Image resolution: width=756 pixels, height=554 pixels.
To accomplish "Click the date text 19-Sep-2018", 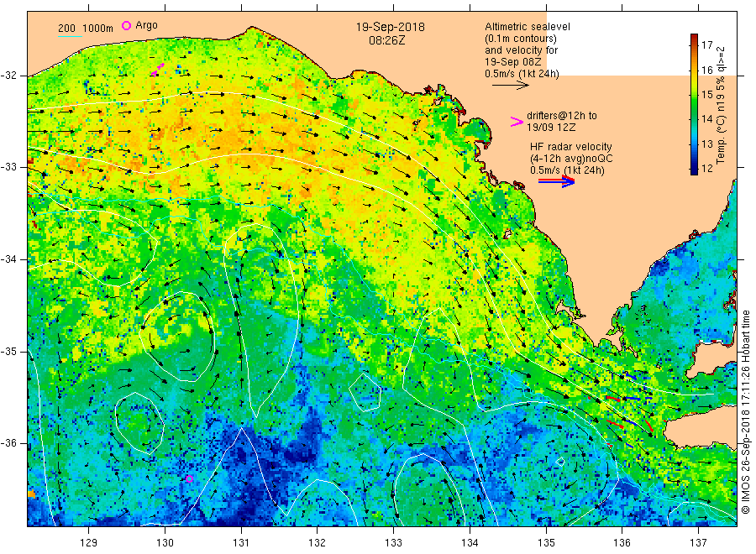I will pos(390,27).
